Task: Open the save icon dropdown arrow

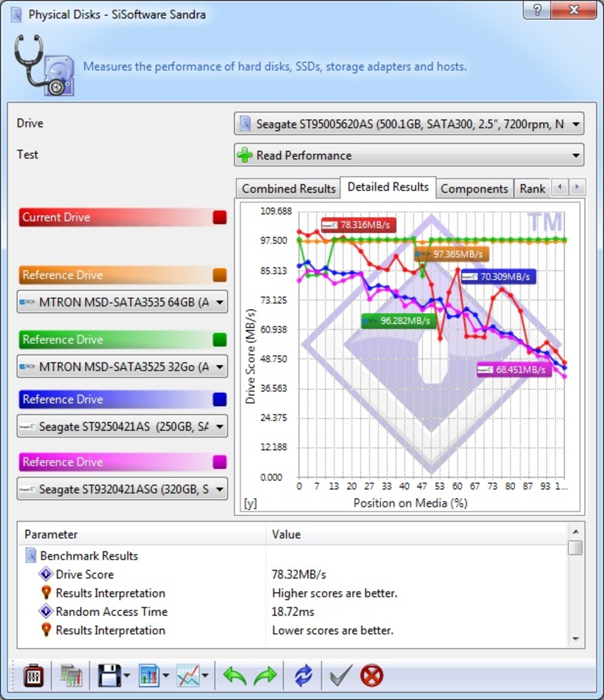Action: pos(127,675)
